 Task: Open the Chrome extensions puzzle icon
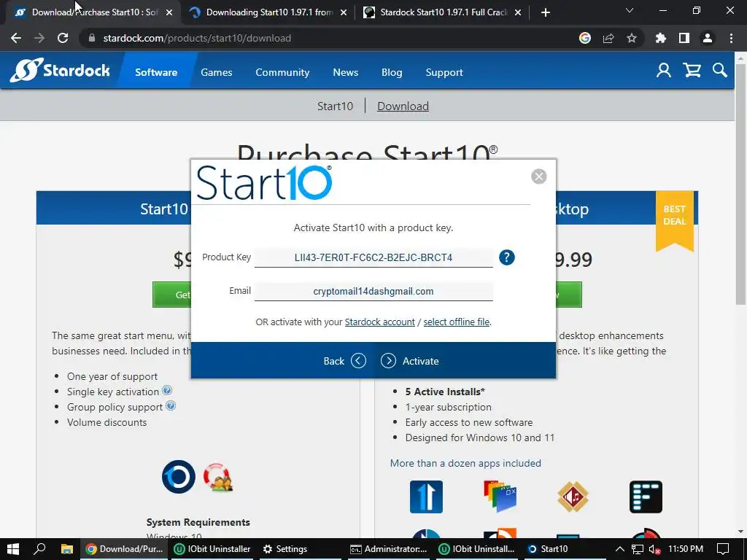(660, 38)
